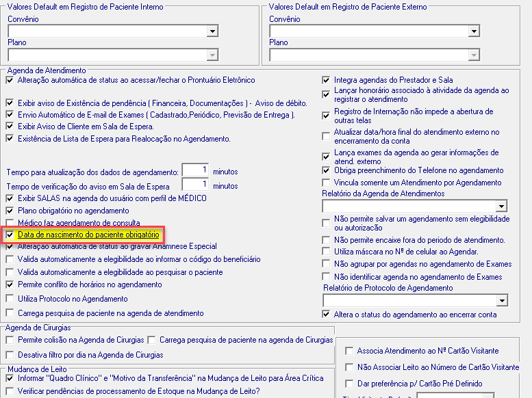Screen dimensions: 532x398
Task: Open Convênio dropdown for Paciente Interno
Action: [x=212, y=31]
